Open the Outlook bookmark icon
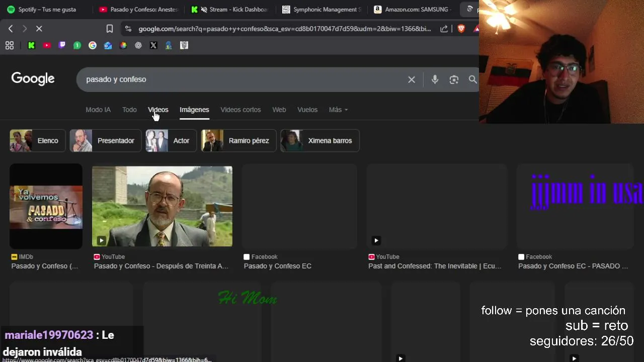 click(108, 45)
